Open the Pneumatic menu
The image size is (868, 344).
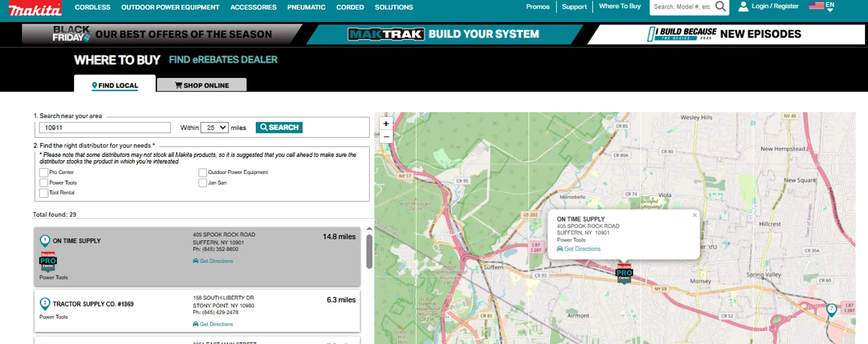pyautogui.click(x=306, y=8)
